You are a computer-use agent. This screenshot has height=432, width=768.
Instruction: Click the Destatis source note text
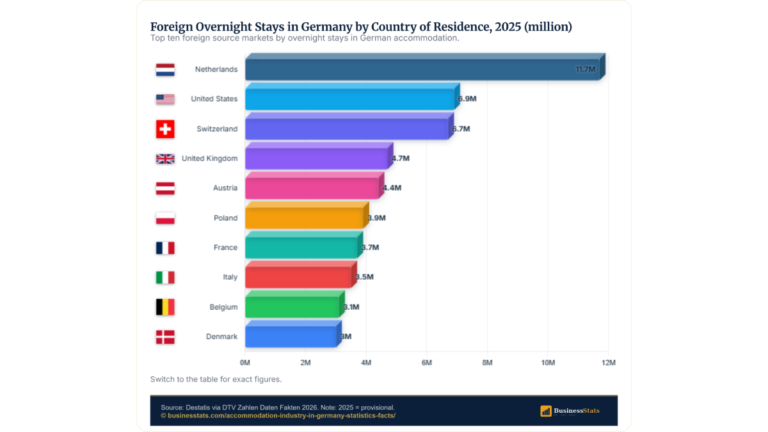278,408
